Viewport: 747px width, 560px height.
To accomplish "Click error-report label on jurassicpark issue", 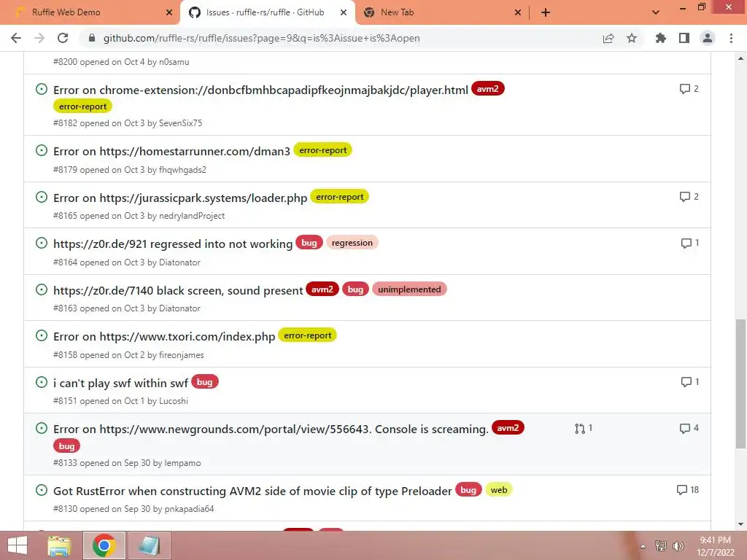I will (x=339, y=197).
